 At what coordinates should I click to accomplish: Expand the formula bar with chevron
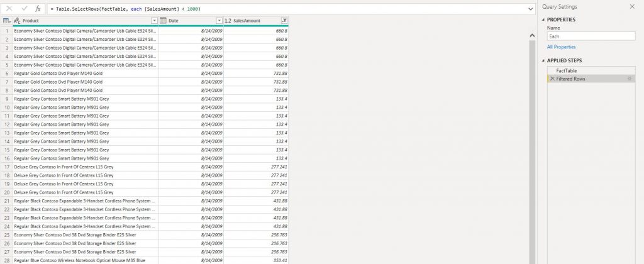(531, 9)
